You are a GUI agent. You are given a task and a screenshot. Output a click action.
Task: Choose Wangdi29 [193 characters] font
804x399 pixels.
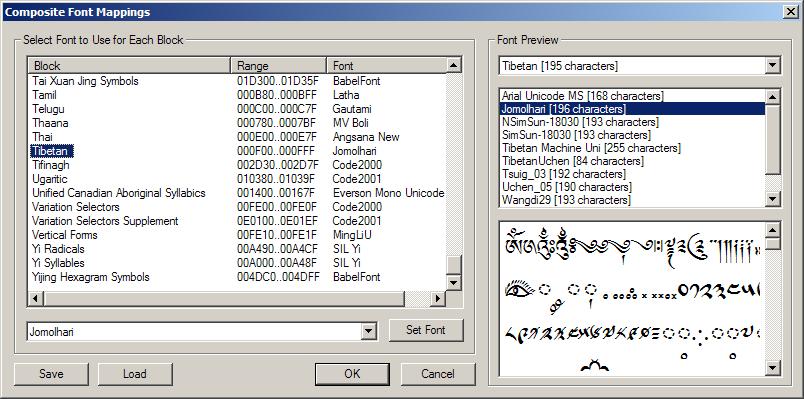click(x=632, y=200)
